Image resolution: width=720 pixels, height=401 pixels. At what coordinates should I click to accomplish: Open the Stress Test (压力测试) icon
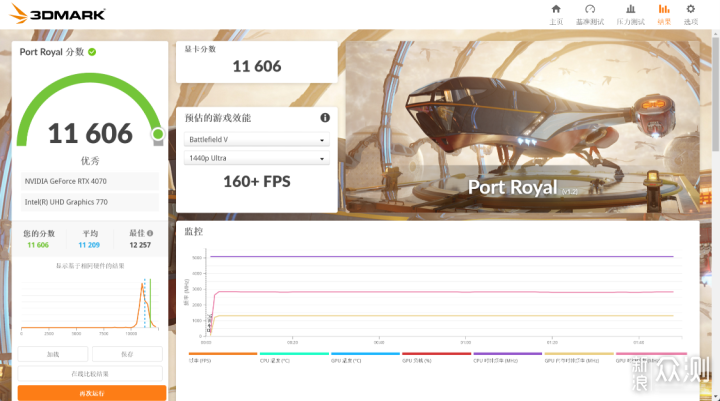coord(629,13)
